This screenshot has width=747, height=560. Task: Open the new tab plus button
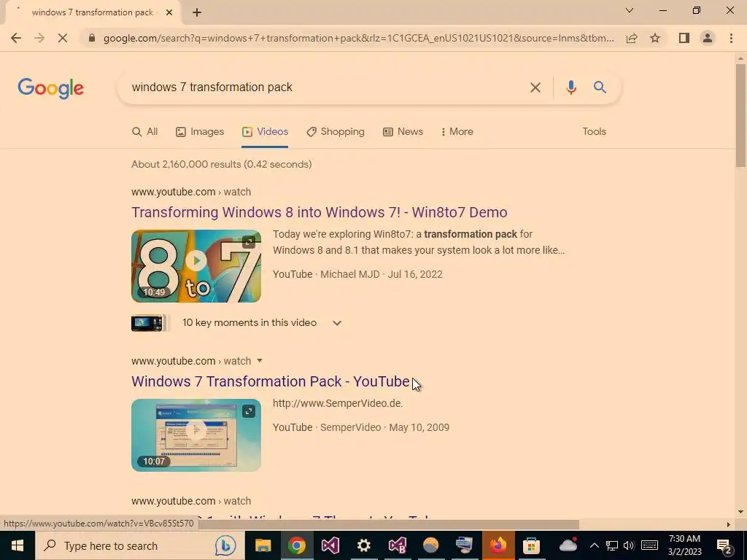pyautogui.click(x=197, y=13)
